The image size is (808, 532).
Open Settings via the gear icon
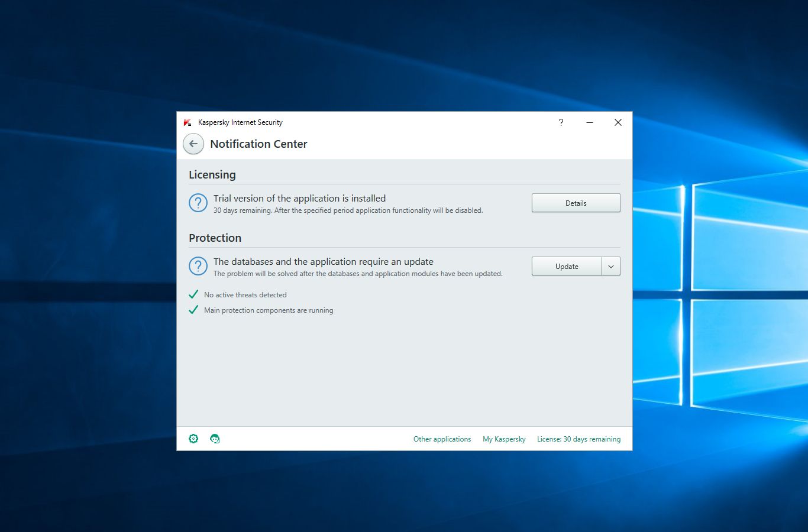193,439
